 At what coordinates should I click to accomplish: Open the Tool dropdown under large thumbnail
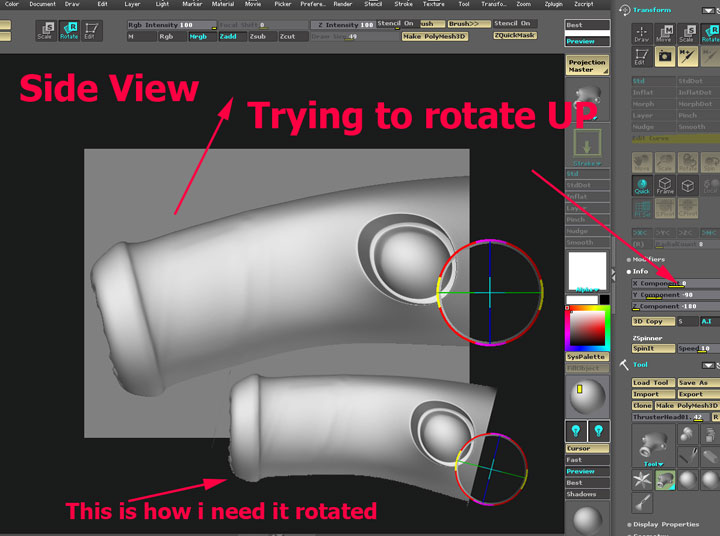pos(653,464)
